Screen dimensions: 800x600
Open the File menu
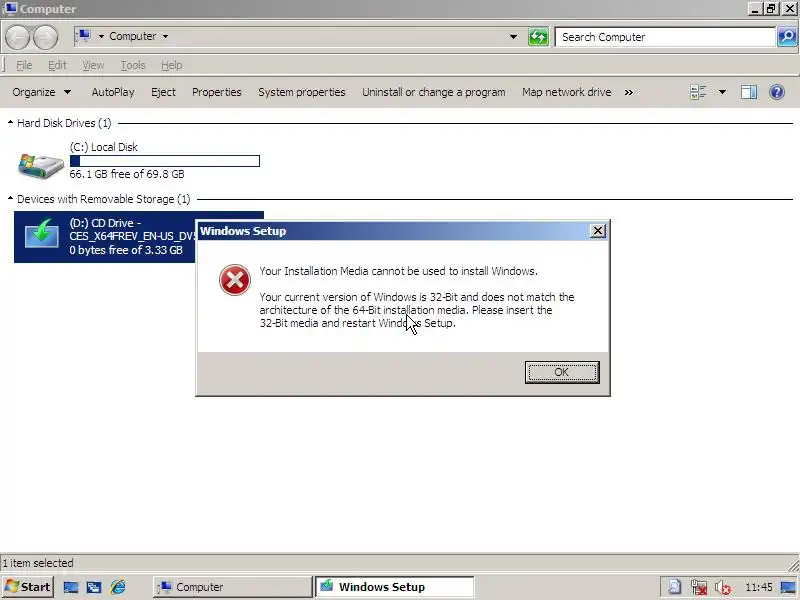click(x=24, y=65)
